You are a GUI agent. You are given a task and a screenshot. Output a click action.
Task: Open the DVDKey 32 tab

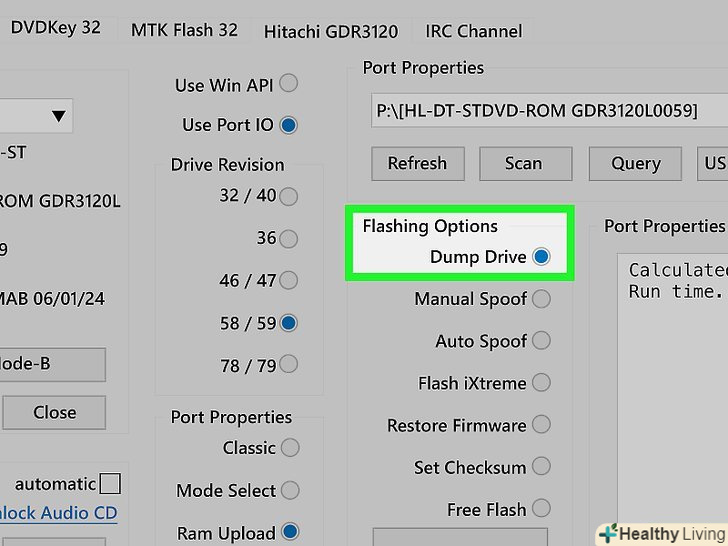click(55, 29)
